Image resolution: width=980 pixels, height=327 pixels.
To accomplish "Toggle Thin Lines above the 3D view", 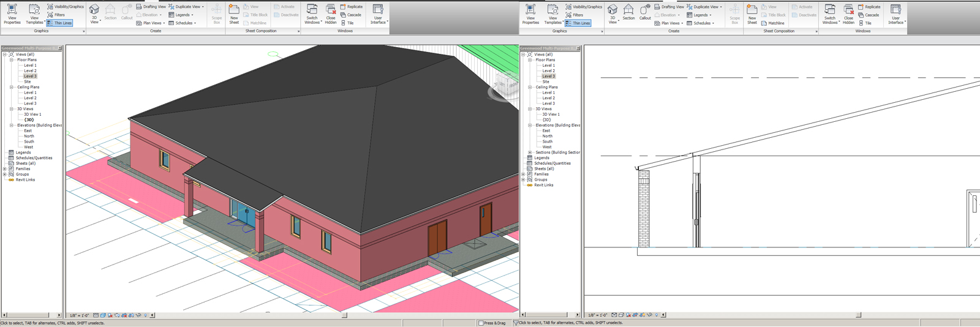I will [x=59, y=23].
